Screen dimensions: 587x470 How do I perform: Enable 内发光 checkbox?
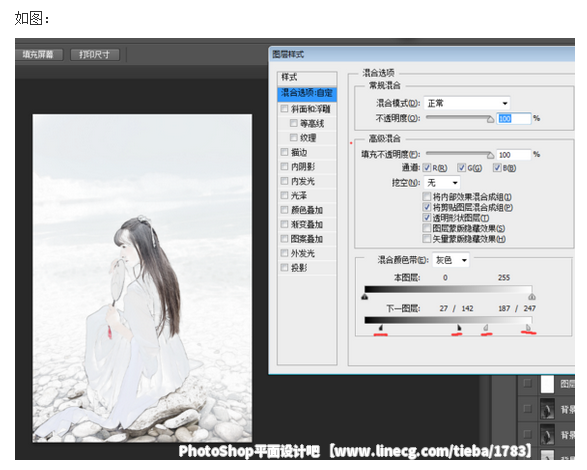click(x=285, y=181)
